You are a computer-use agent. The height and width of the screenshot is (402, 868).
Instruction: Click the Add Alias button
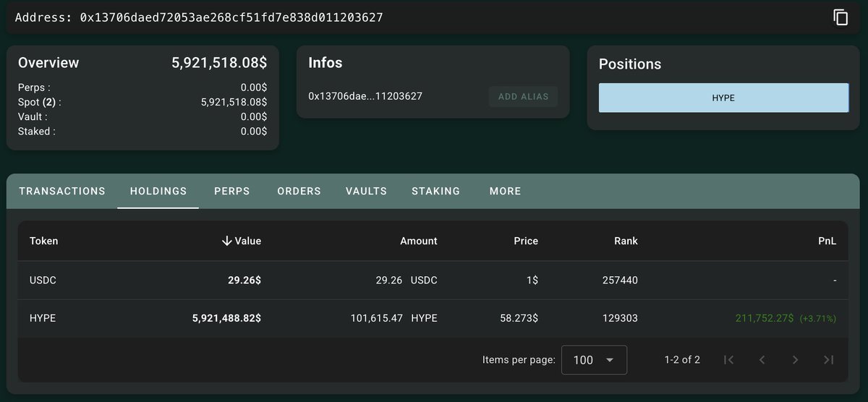[523, 96]
